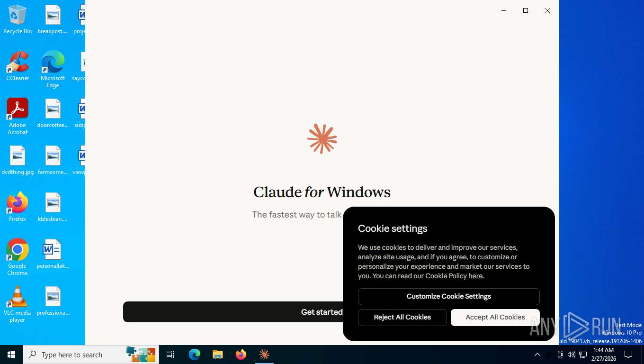Launch Firefox from the taskbar
The image size is (644, 364).
click(x=241, y=355)
